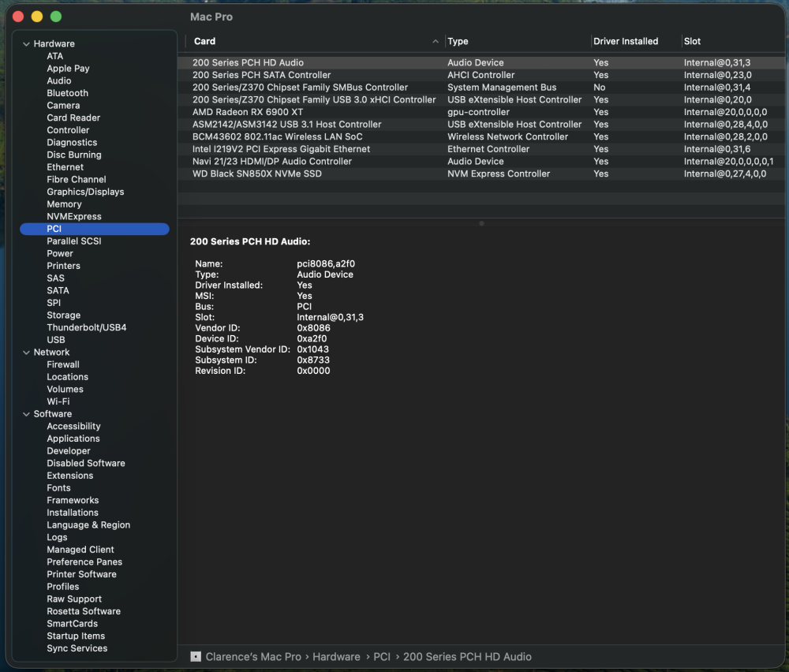
Task: Open the Bluetooth category
Action: pos(67,93)
